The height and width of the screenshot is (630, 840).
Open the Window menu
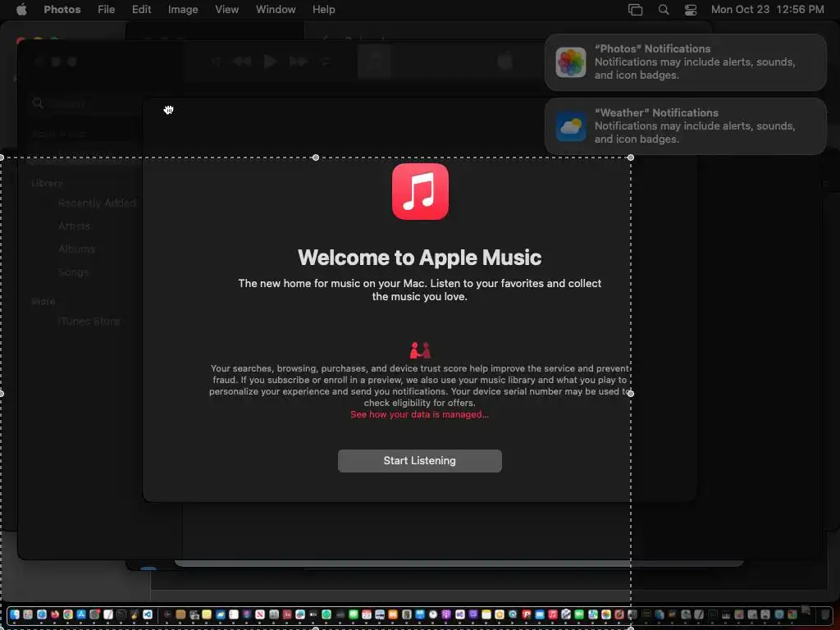276,9
